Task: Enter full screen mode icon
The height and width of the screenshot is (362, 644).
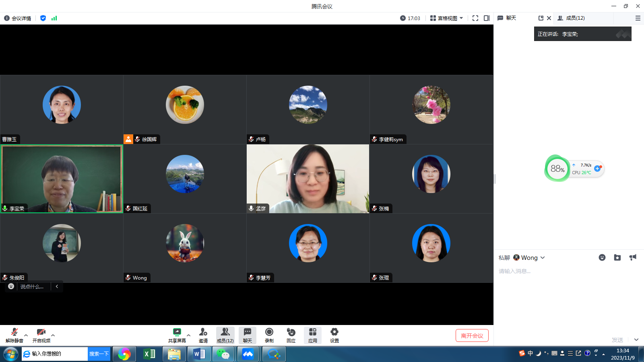Action: coord(475,18)
